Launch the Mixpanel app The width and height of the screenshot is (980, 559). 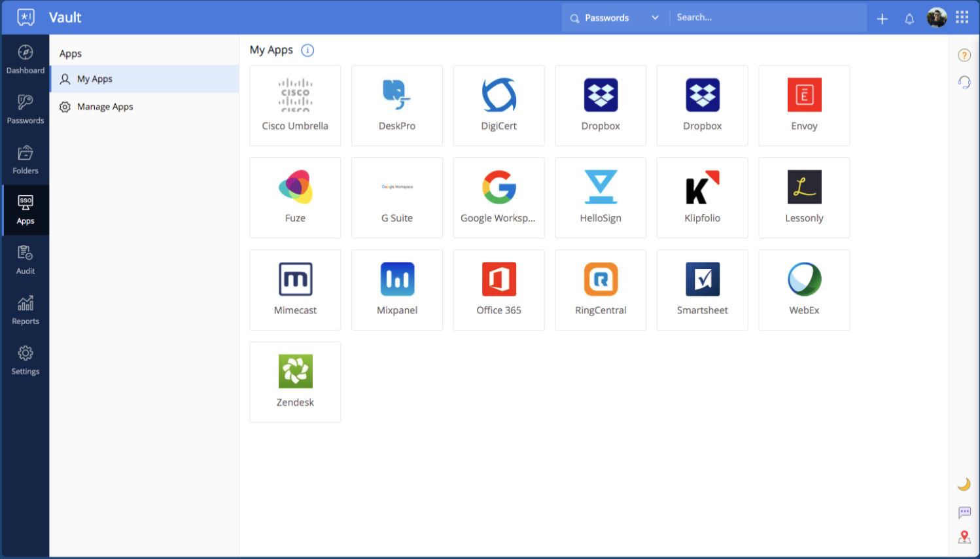pos(397,290)
